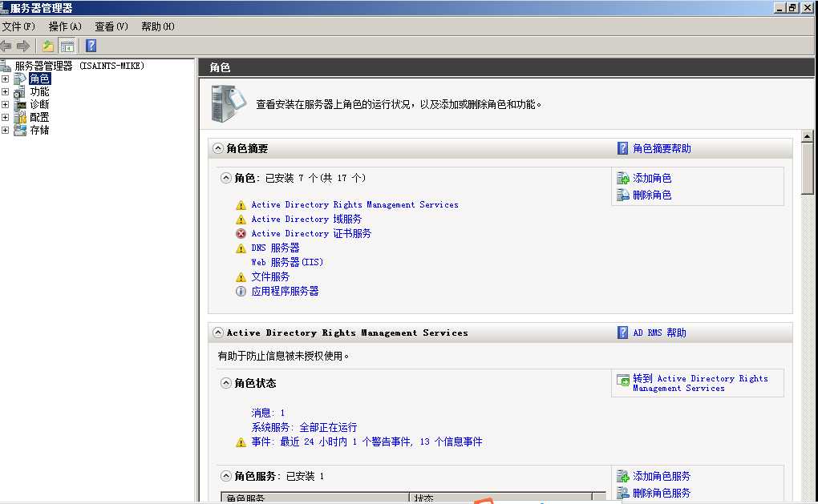Click info icon beside 应用程序服务器
This screenshot has width=818, height=504.
[241, 292]
